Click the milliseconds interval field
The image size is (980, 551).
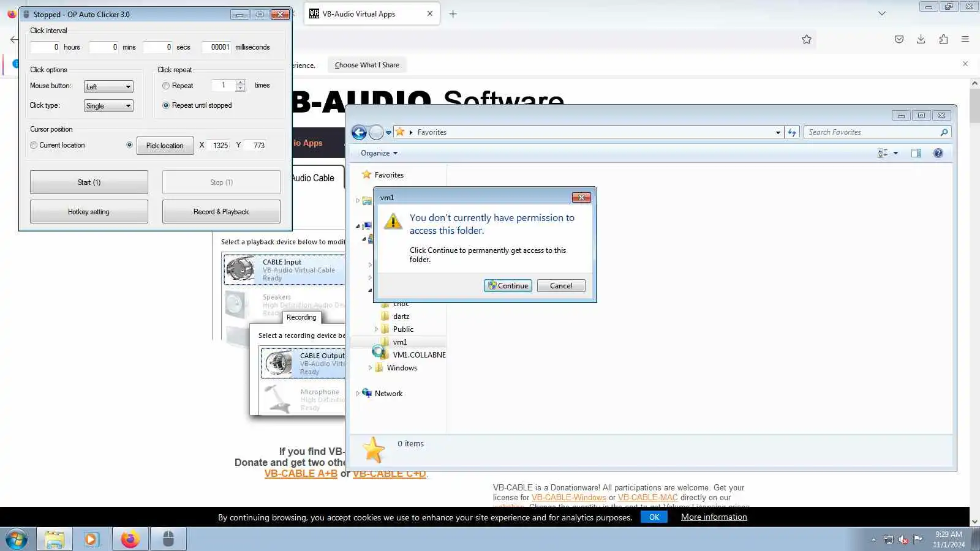click(217, 47)
